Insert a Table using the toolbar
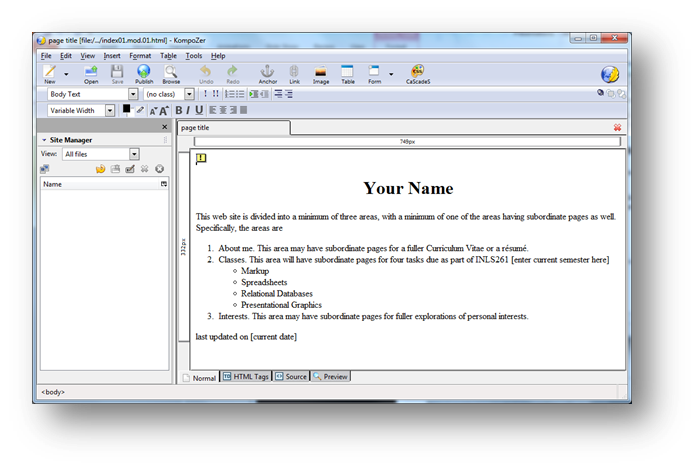Image resolution: width=697 pixels, height=469 pixels. [x=348, y=74]
